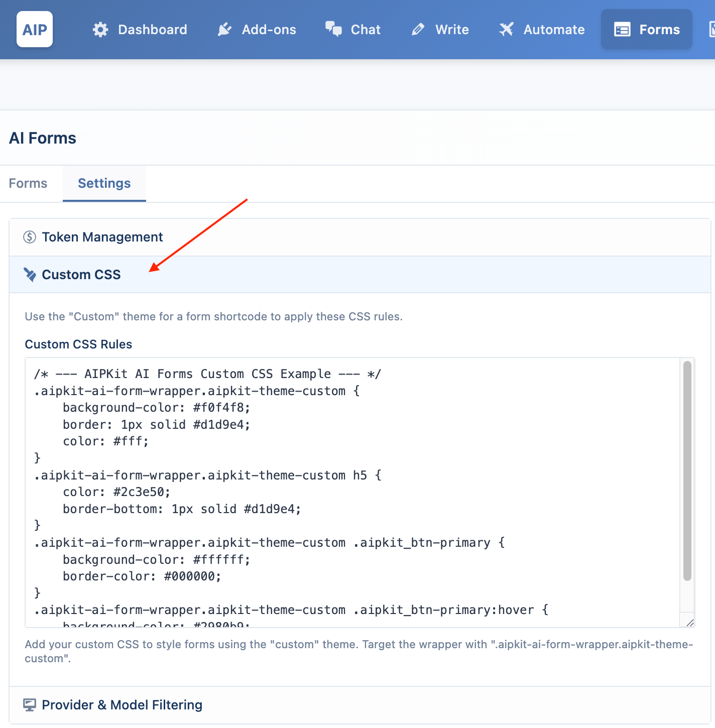This screenshot has height=728, width=715.
Task: Click the Custom CSS textarea scrollbar
Action: click(x=687, y=470)
